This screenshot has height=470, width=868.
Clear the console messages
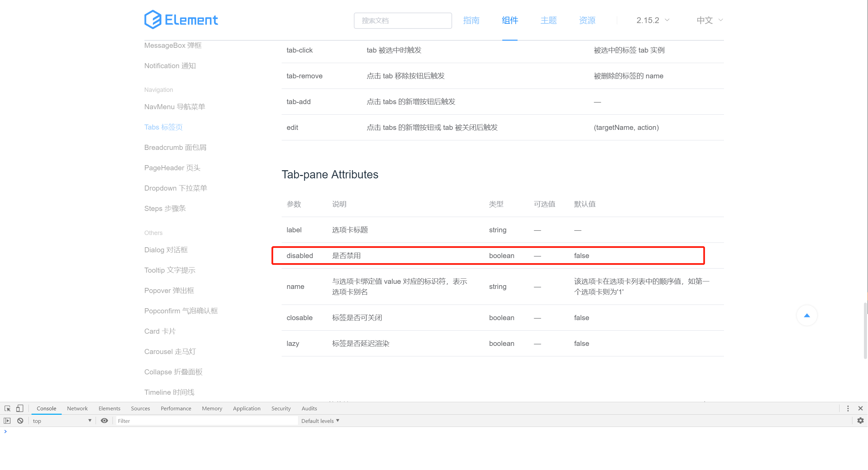[x=20, y=420]
